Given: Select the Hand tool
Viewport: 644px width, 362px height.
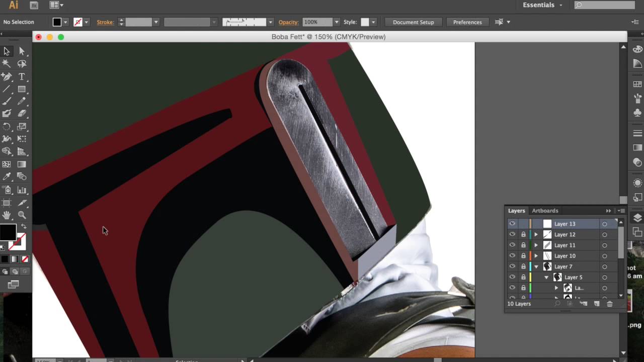Looking at the screenshot, I should coord(7,215).
